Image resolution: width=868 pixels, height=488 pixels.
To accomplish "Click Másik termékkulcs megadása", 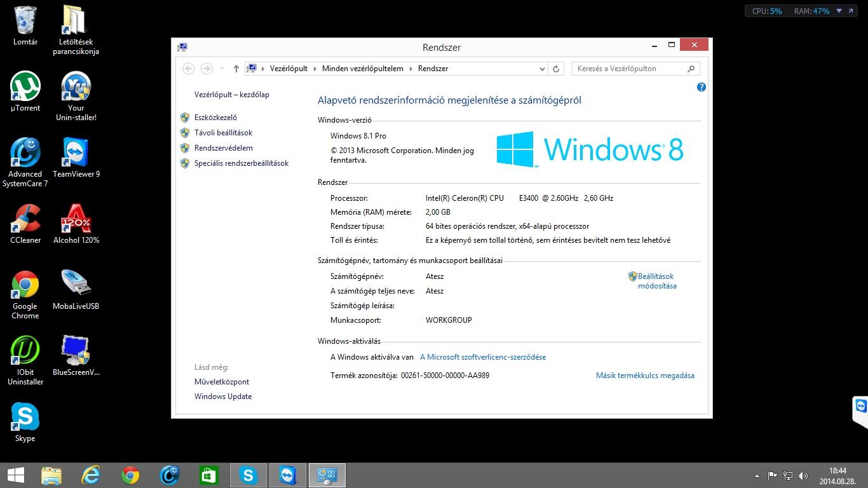I will [645, 376].
